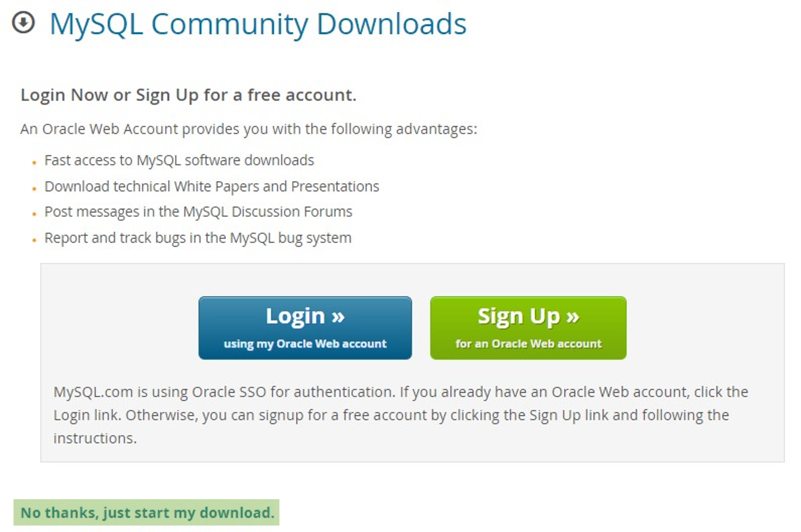Click orange bullet beside Discussion Forums item

tap(34, 215)
